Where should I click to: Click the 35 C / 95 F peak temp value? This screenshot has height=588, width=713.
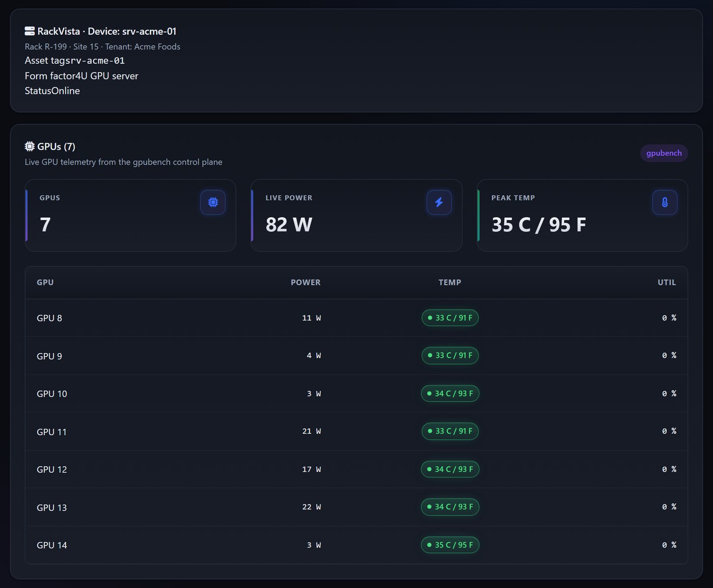click(x=539, y=224)
